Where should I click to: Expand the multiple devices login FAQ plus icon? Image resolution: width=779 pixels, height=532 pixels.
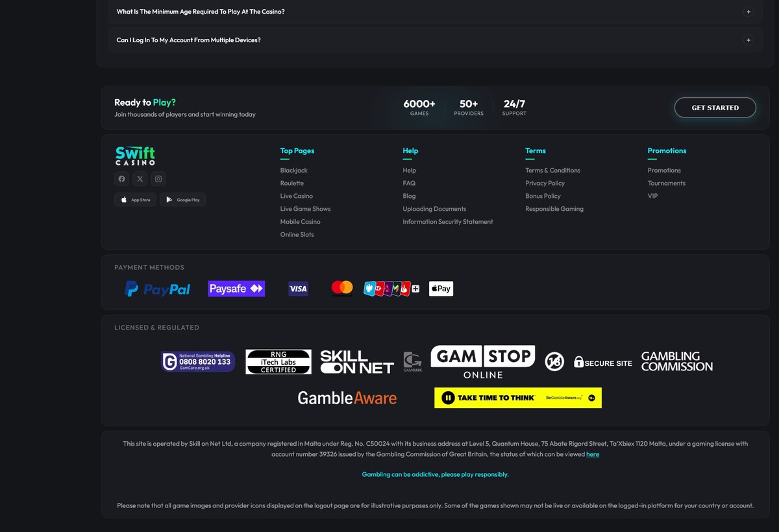pyautogui.click(x=748, y=40)
